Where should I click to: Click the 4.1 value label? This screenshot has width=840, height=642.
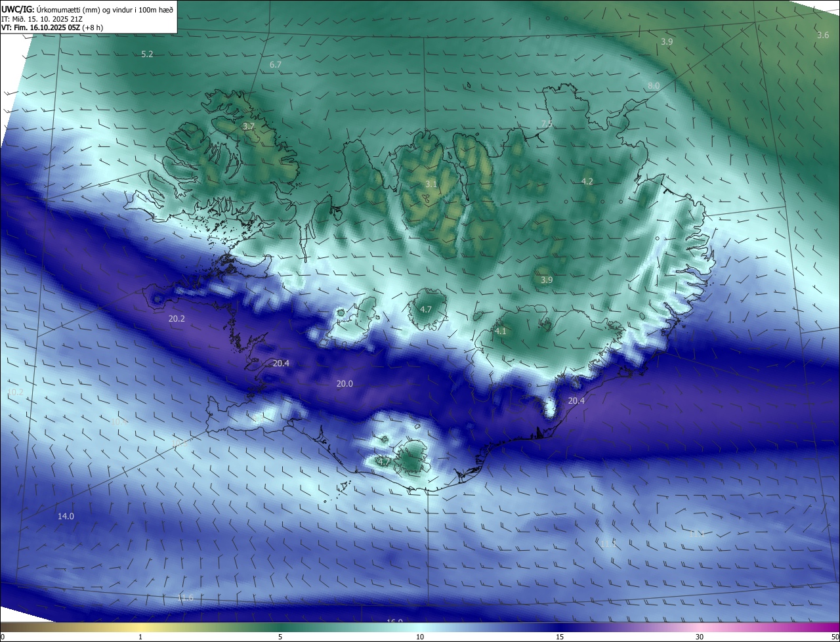point(501,332)
